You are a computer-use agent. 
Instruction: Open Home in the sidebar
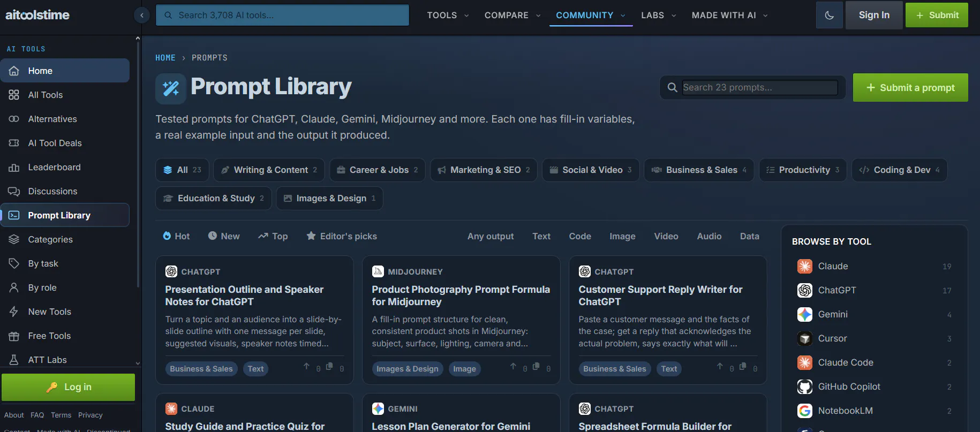tap(65, 71)
